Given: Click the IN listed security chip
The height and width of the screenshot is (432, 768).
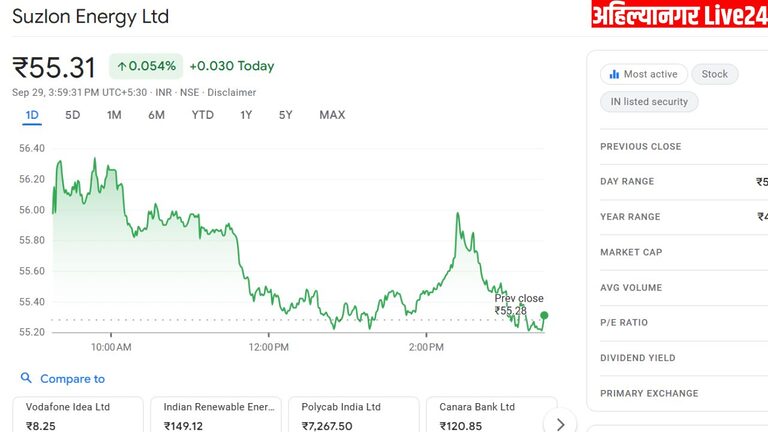Looking at the screenshot, I should [x=649, y=102].
